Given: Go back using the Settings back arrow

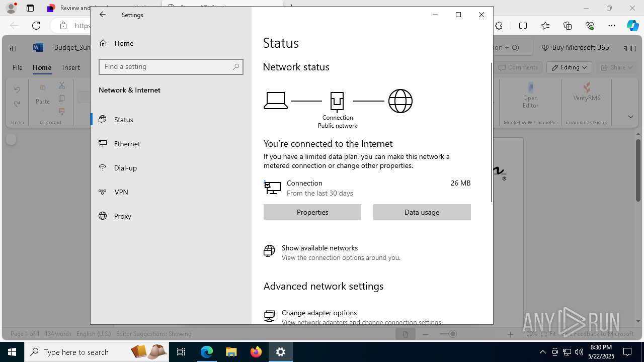Looking at the screenshot, I should (x=103, y=15).
